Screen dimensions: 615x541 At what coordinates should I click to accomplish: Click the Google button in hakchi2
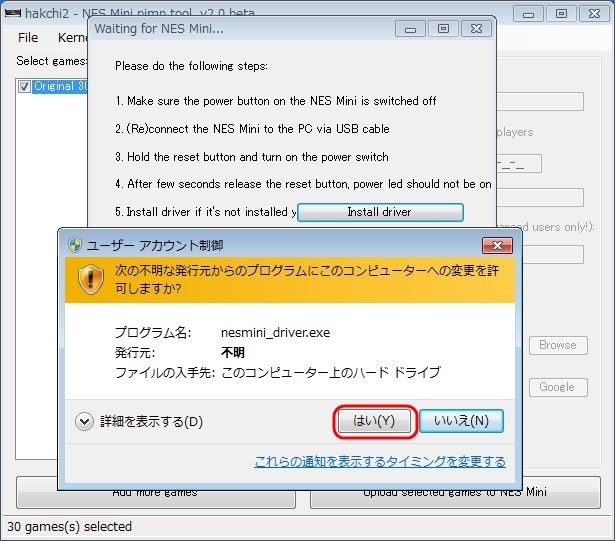coord(558,387)
